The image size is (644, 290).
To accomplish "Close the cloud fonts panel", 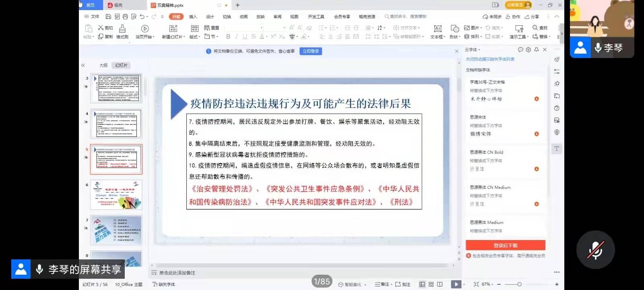I will coord(545,50).
